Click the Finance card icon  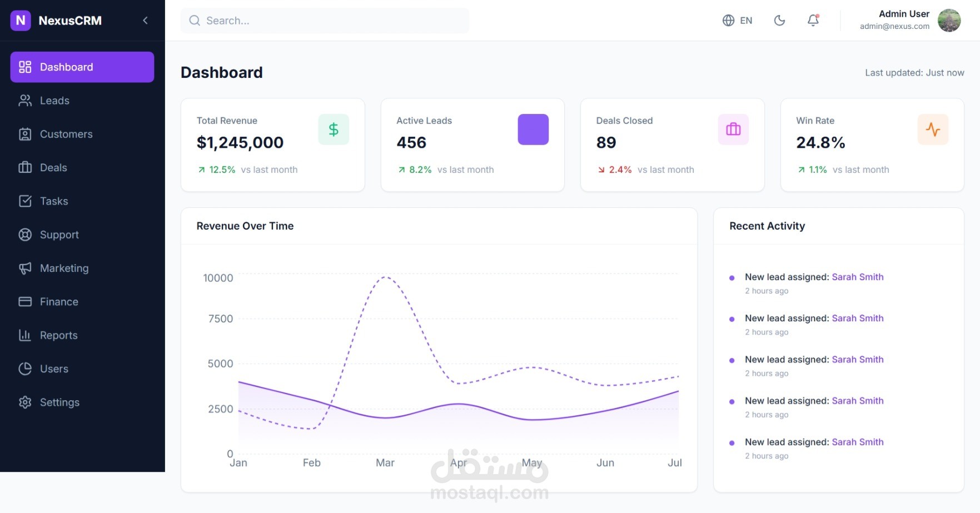(x=25, y=302)
